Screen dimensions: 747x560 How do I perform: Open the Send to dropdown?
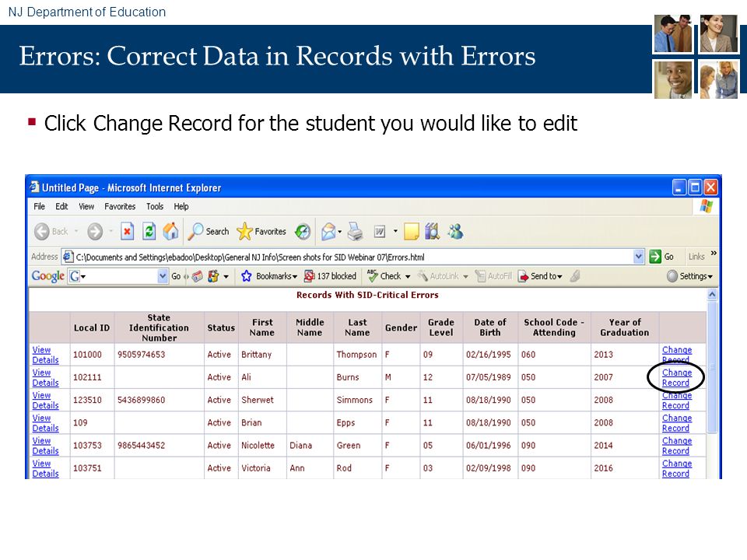click(x=541, y=276)
